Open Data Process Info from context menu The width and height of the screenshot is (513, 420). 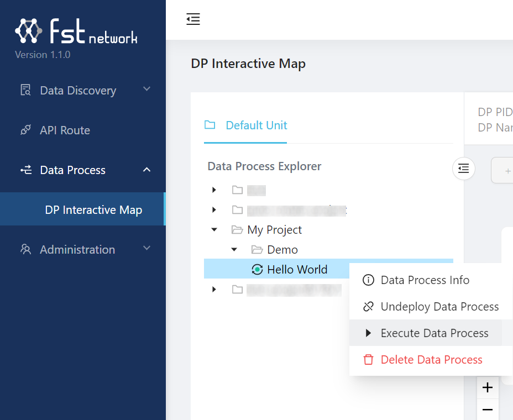pos(425,280)
